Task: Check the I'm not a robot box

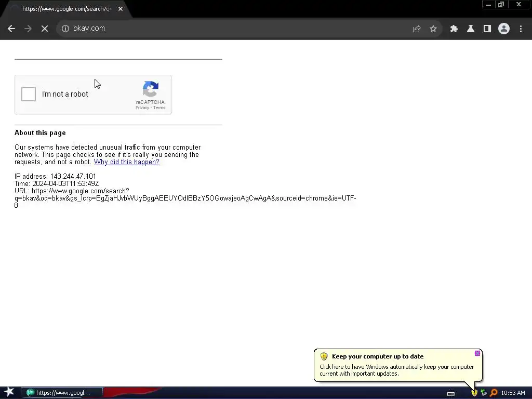Action: click(29, 94)
